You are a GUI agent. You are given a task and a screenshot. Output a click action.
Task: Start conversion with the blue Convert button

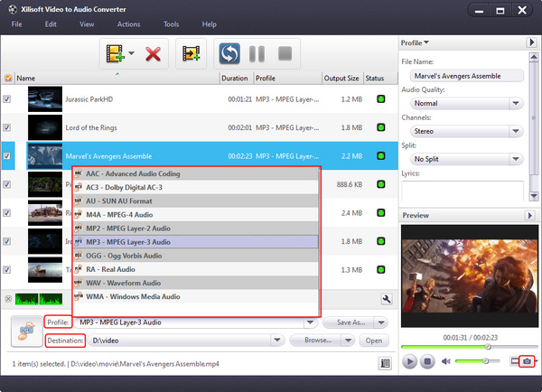coord(229,53)
